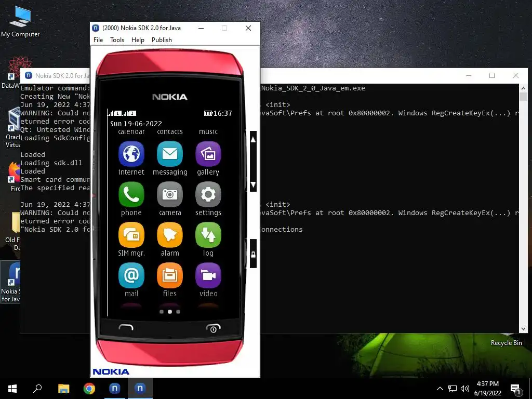The image size is (532, 399).
Task: Open the File menu in Nokia SDK
Action: pos(98,39)
